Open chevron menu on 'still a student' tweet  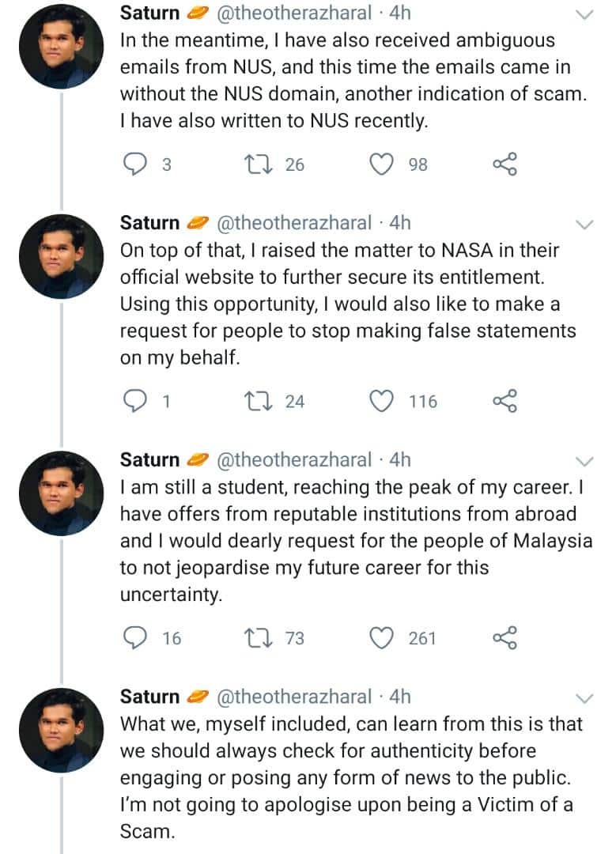coord(584,461)
